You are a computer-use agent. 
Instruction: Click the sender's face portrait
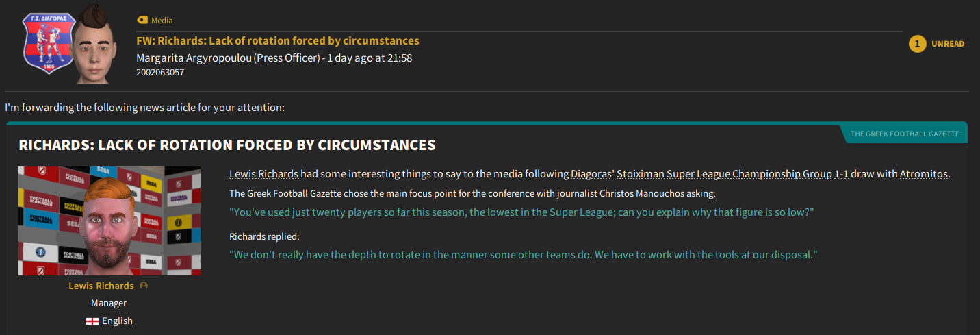(93, 45)
